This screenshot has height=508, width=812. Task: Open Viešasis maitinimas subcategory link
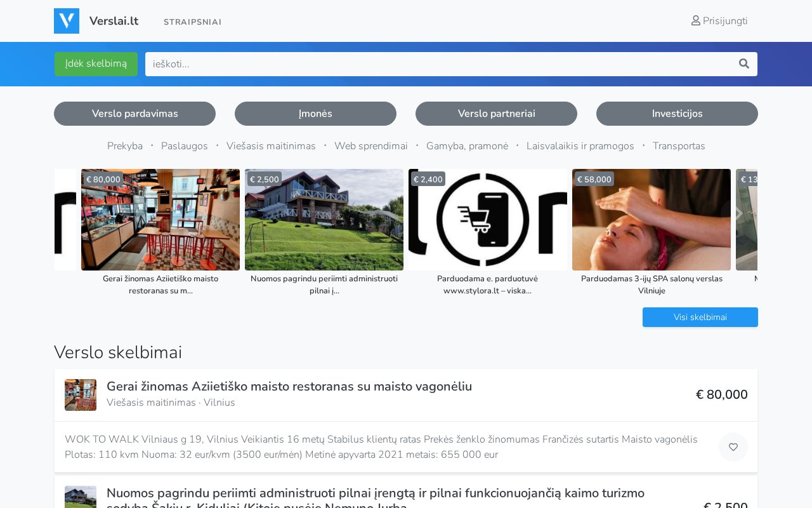click(x=271, y=146)
